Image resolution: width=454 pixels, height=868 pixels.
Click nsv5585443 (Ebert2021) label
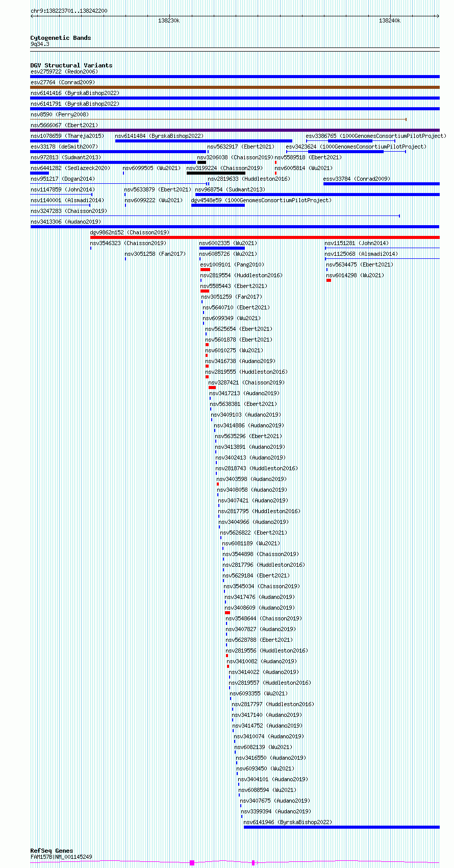(x=234, y=286)
